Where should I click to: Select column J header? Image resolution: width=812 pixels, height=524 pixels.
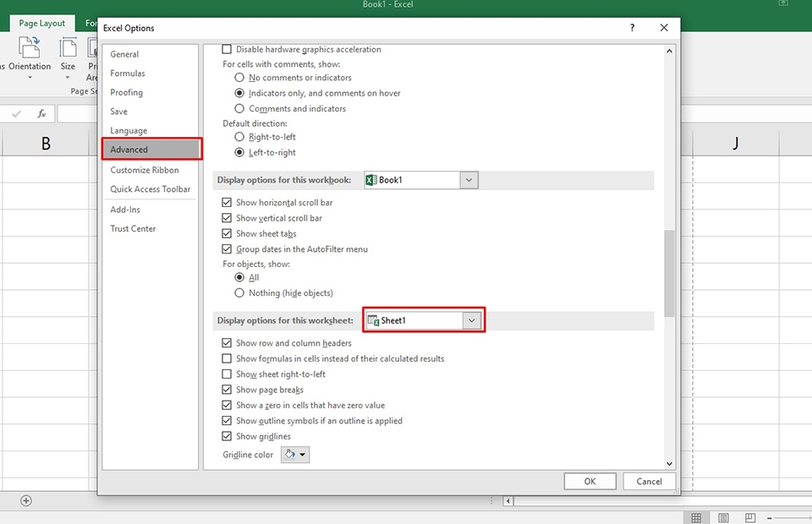click(x=735, y=144)
